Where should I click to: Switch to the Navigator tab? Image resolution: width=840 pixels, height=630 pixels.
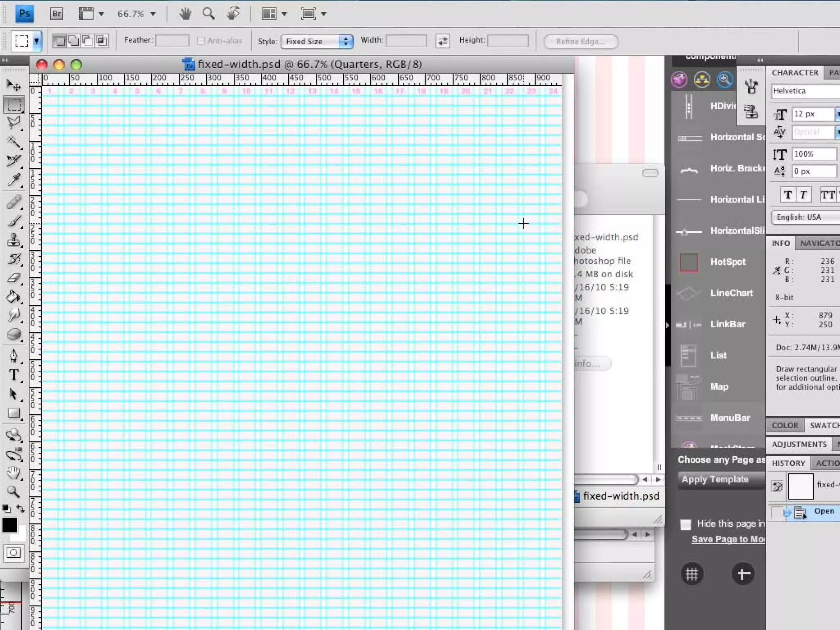coord(819,243)
